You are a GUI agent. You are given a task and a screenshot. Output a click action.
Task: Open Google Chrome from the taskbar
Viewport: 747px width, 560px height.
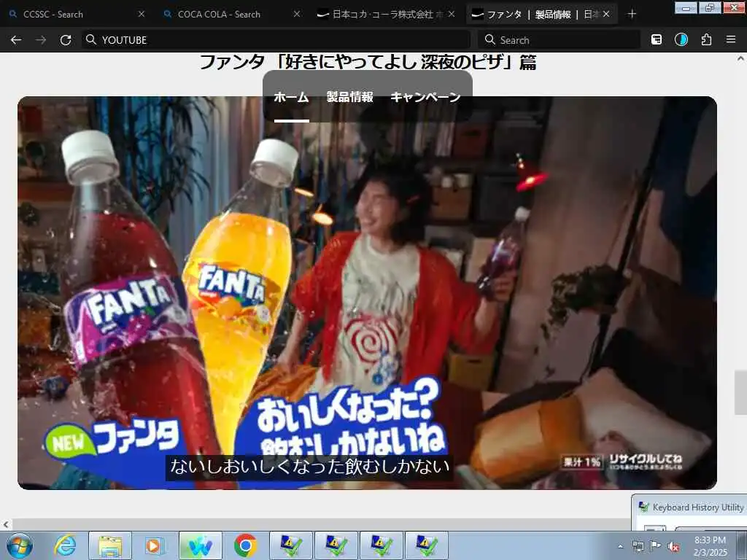point(245,545)
